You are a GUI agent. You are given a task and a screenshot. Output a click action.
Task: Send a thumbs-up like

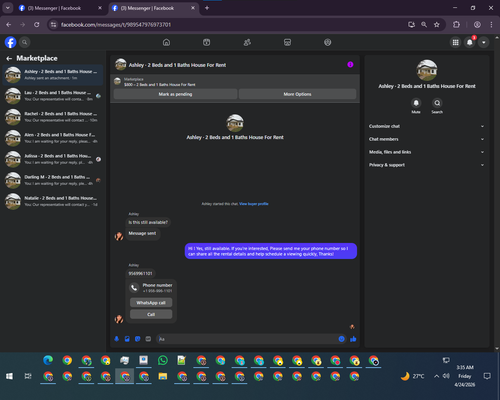pos(353,339)
